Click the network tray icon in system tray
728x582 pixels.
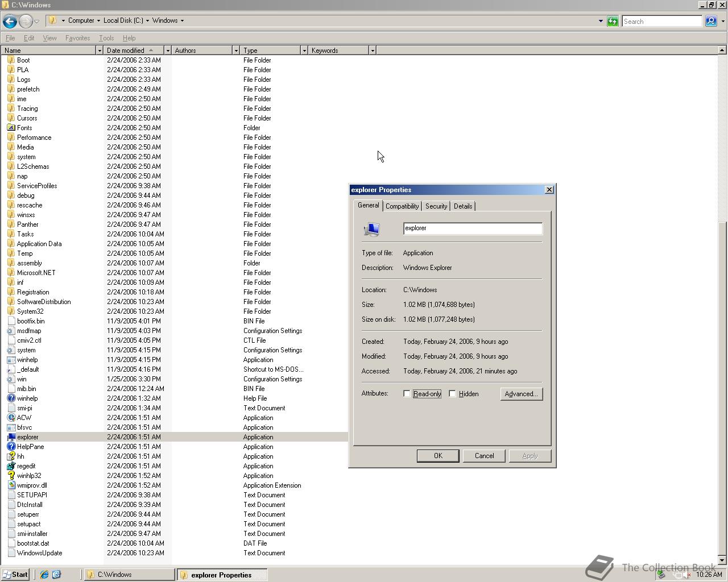point(679,575)
